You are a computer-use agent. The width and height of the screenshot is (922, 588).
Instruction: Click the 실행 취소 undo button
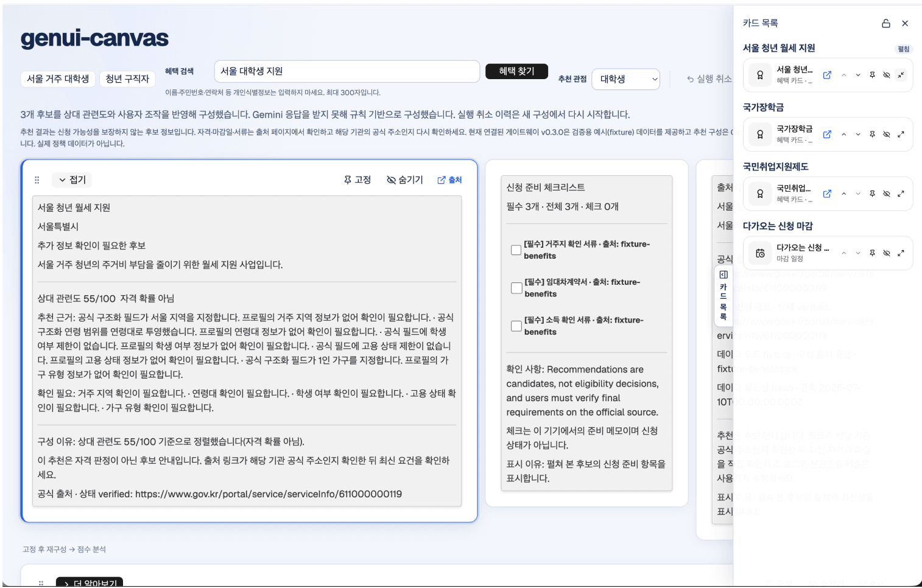(x=708, y=79)
